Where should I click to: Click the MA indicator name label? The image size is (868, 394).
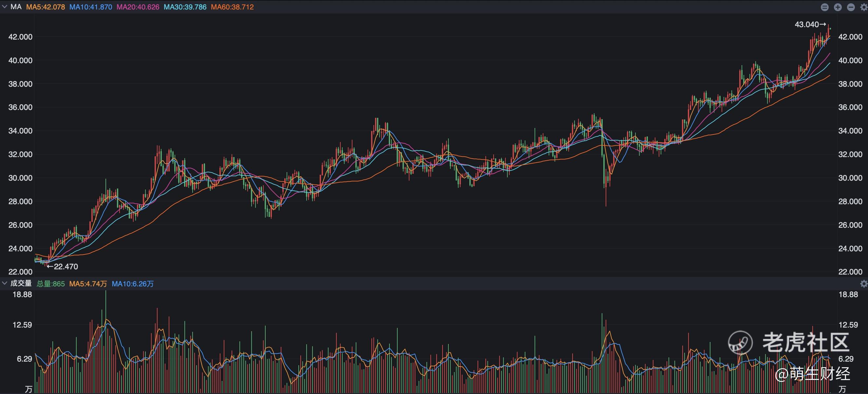point(16,7)
